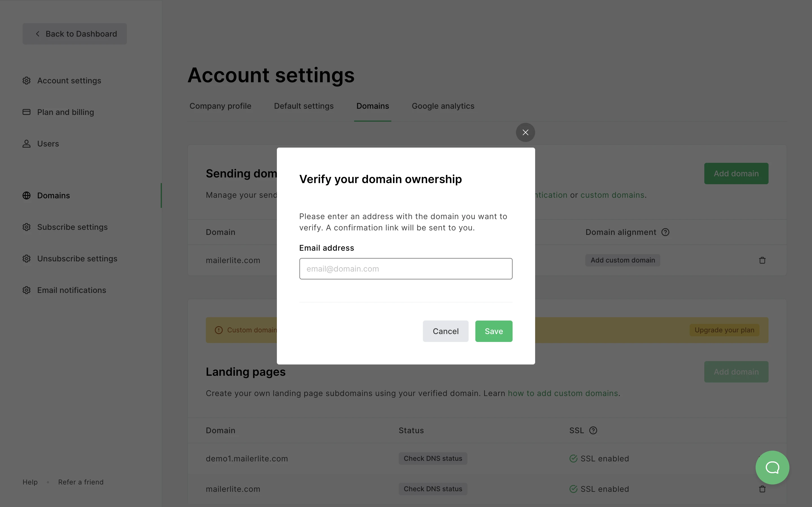Viewport: 812px width, 507px height.
Task: Click the Email address input field
Action: pyautogui.click(x=406, y=269)
